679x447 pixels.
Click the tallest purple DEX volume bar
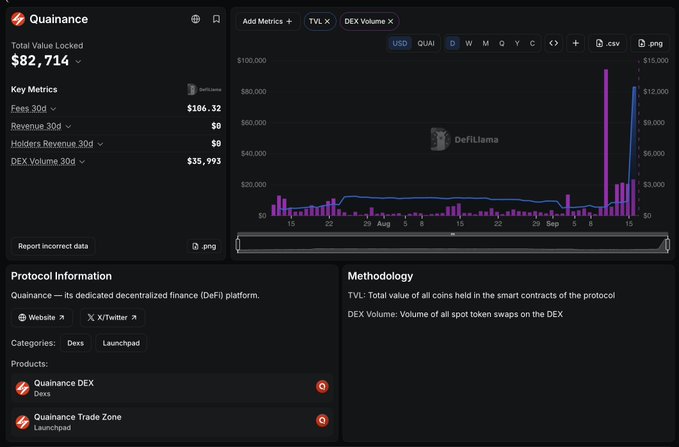tap(606, 143)
